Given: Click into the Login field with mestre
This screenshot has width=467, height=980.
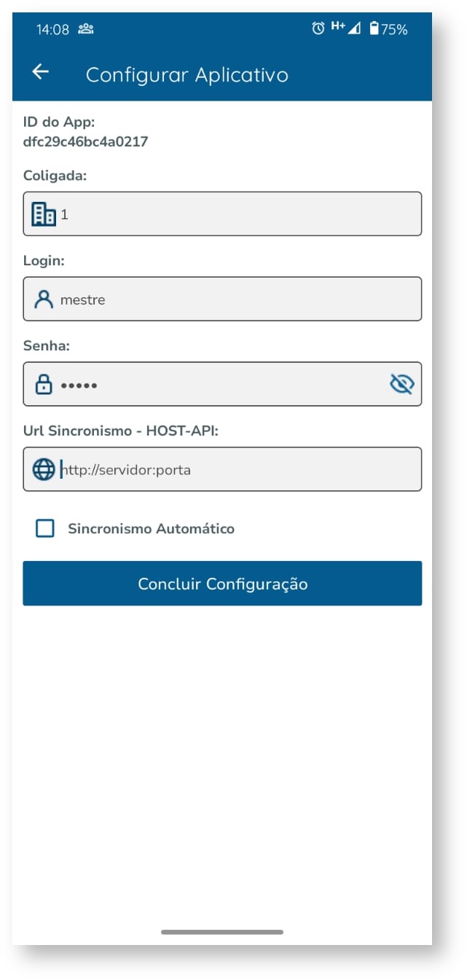Looking at the screenshot, I should pos(233,299).
